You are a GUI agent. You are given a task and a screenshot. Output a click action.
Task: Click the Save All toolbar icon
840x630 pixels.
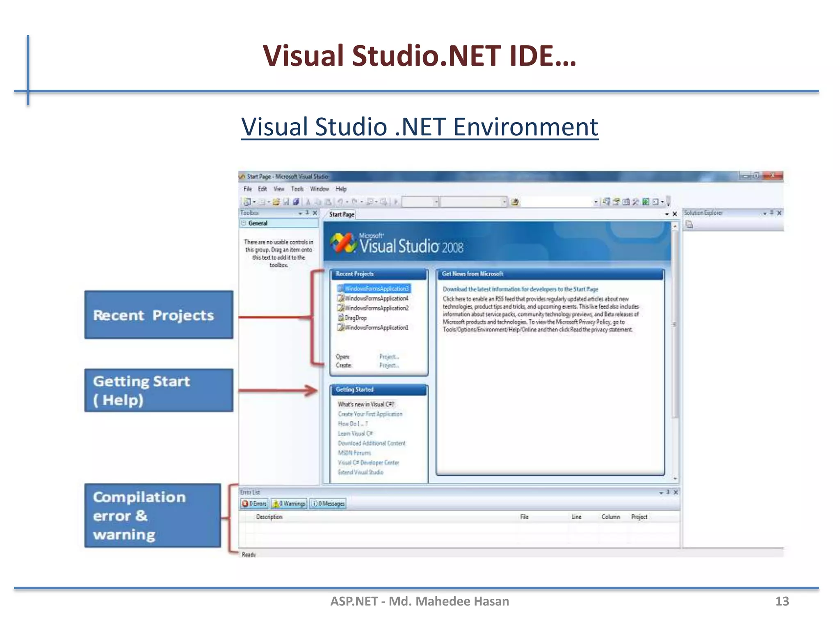[296, 202]
